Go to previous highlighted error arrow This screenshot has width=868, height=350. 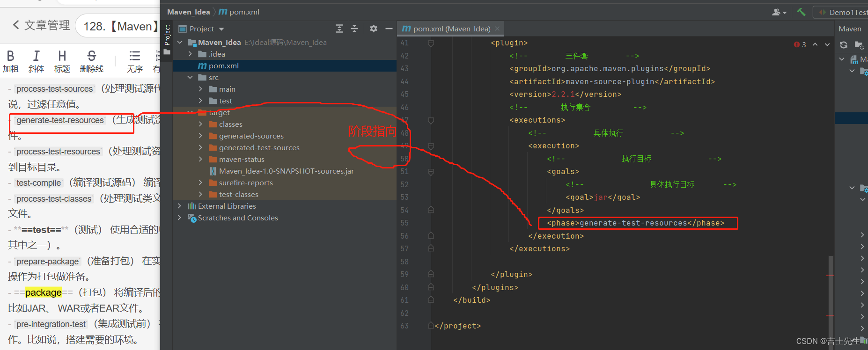click(x=815, y=45)
